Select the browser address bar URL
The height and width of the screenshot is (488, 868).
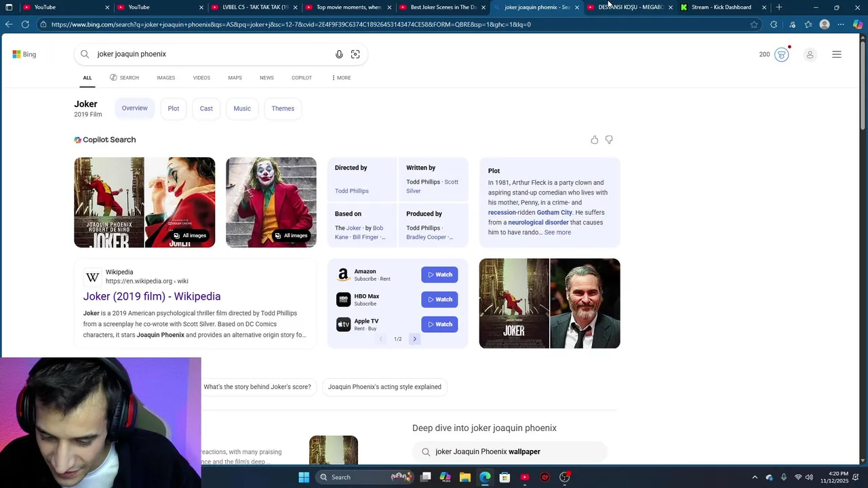(x=290, y=24)
